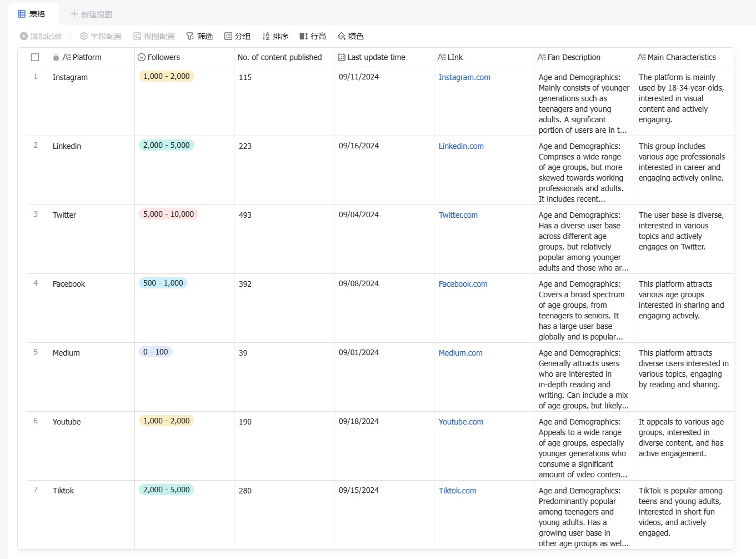Click the 行高 row height tool

tap(313, 36)
